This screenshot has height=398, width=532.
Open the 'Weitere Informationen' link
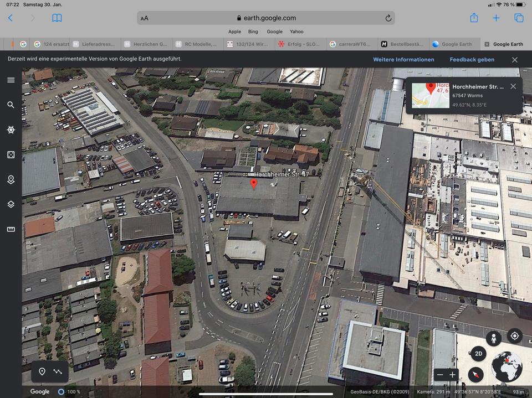pyautogui.click(x=403, y=59)
